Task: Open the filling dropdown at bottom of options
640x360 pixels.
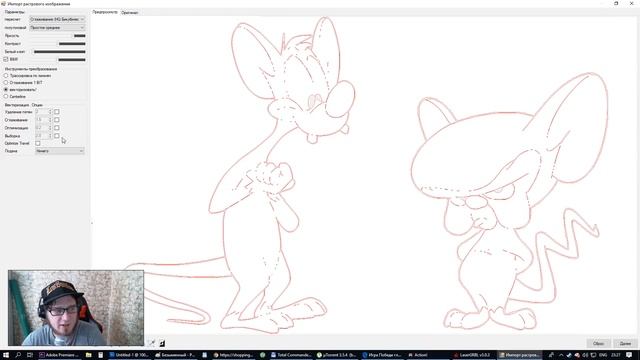Action: click(60, 151)
